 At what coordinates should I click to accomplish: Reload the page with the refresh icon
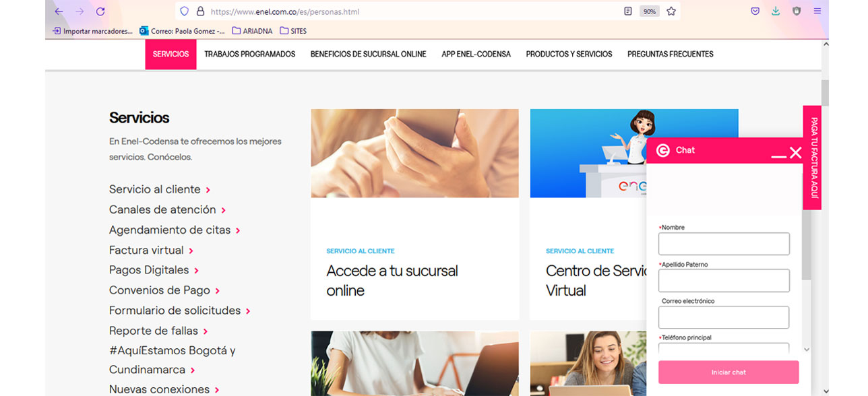[x=100, y=11]
